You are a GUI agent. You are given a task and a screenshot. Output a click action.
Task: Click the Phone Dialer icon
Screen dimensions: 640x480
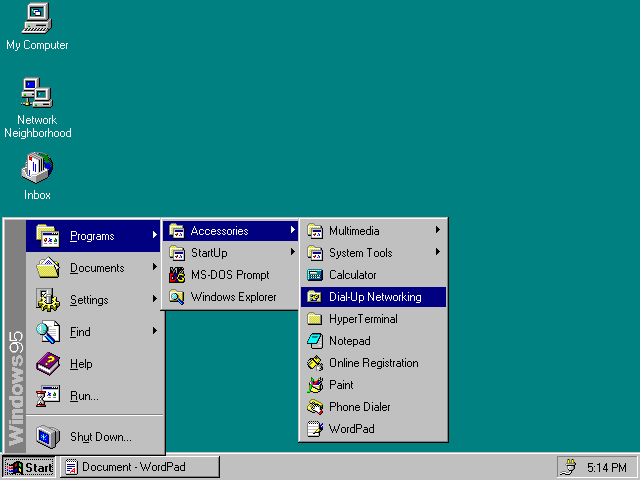(315, 407)
